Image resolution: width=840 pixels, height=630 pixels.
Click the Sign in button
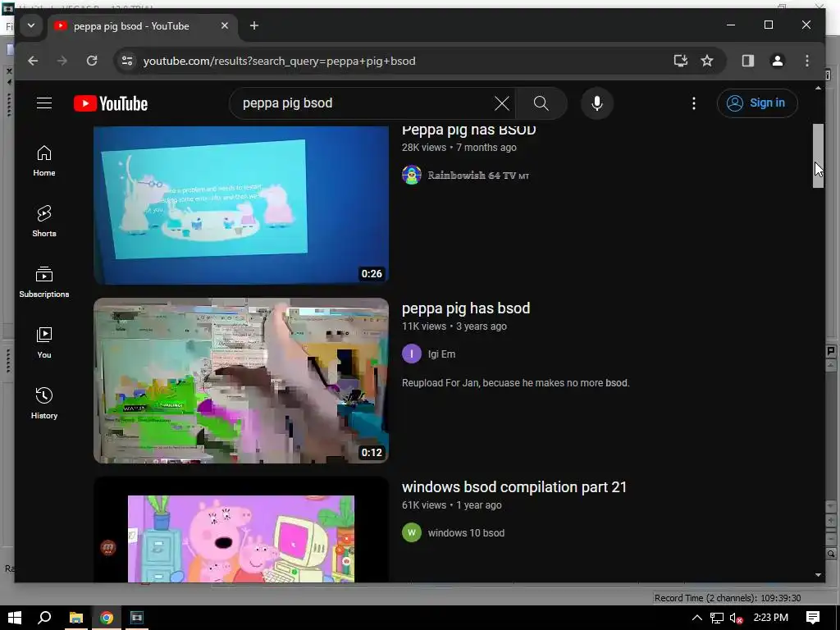[x=757, y=103]
